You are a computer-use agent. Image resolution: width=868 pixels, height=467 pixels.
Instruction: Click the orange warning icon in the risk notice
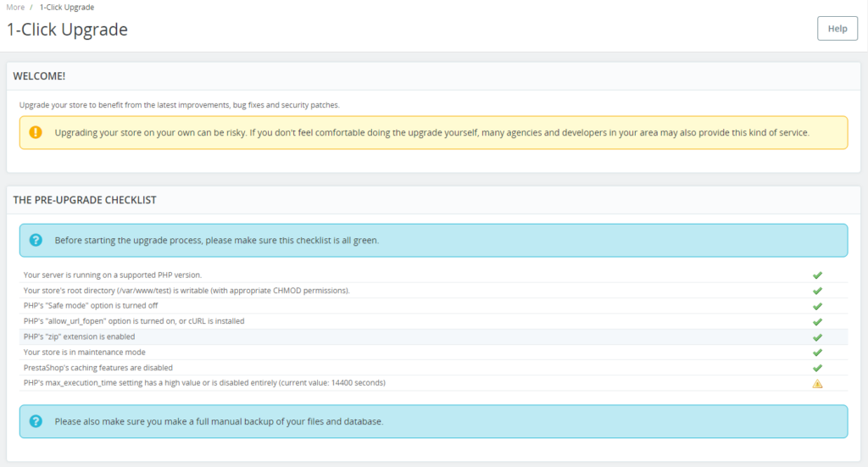click(x=36, y=132)
